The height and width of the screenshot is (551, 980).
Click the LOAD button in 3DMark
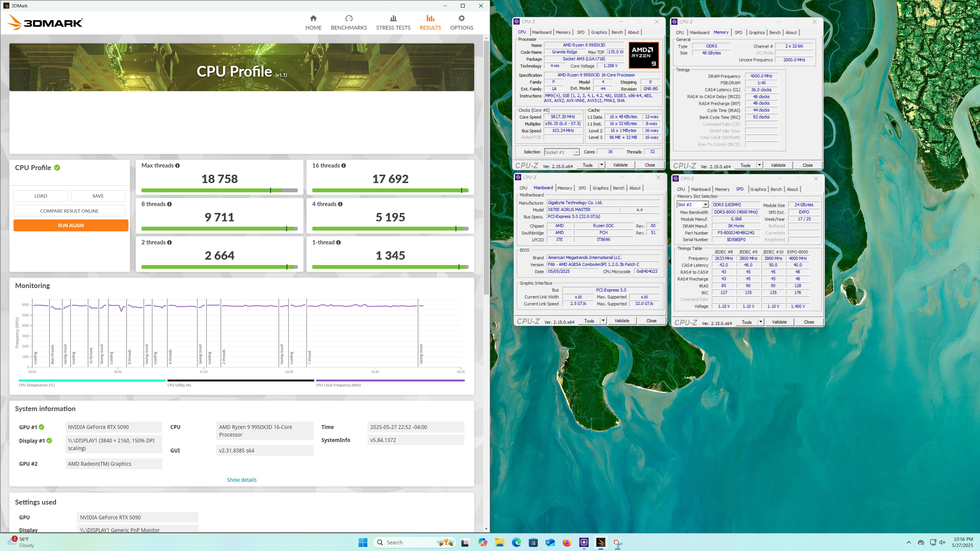click(x=41, y=196)
